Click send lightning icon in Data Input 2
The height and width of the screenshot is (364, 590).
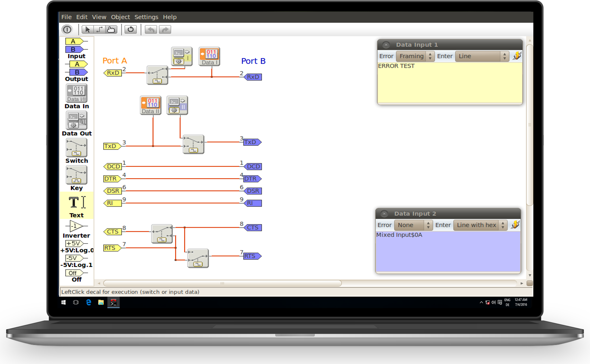[x=515, y=225]
